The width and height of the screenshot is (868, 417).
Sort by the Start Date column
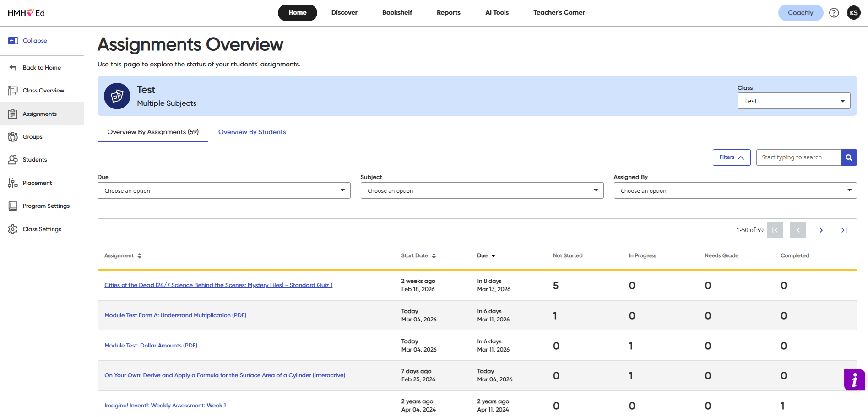pos(418,256)
